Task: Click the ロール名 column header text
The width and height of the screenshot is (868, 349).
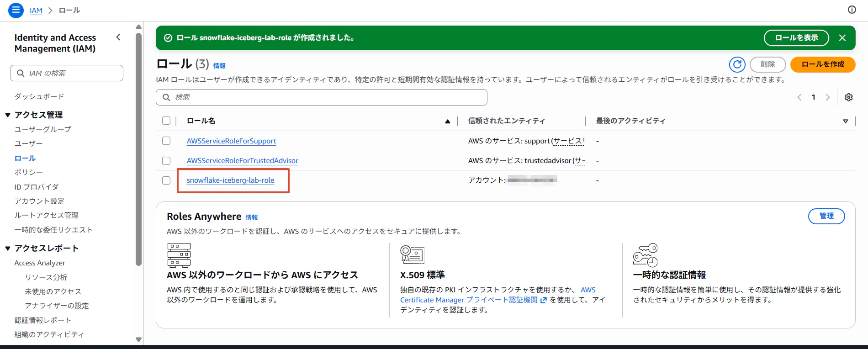Action: pyautogui.click(x=201, y=121)
